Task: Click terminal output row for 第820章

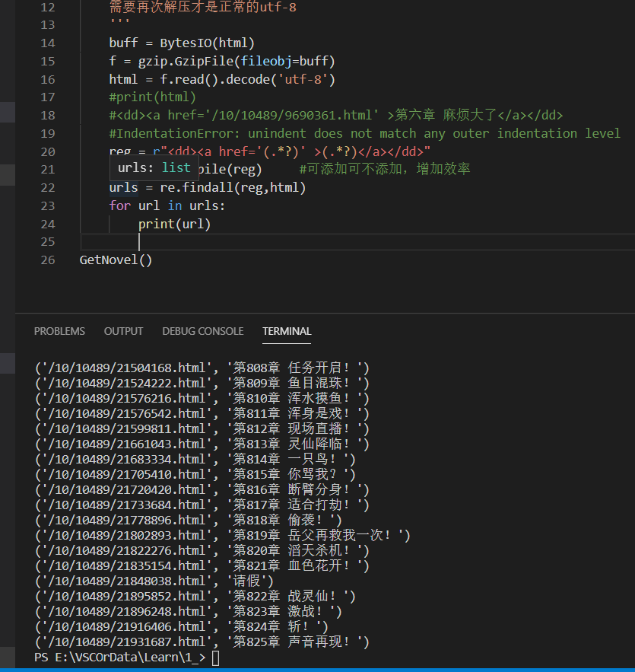Action: tap(202, 550)
